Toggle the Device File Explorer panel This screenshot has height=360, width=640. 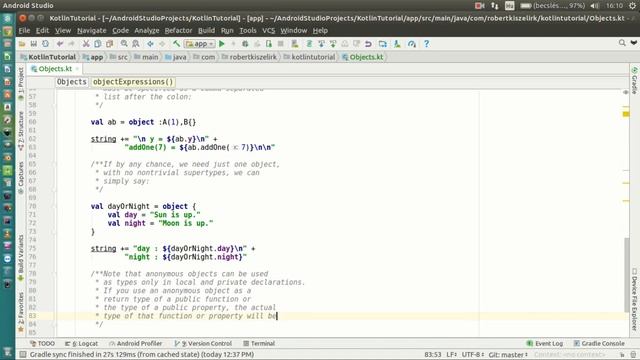click(634, 299)
